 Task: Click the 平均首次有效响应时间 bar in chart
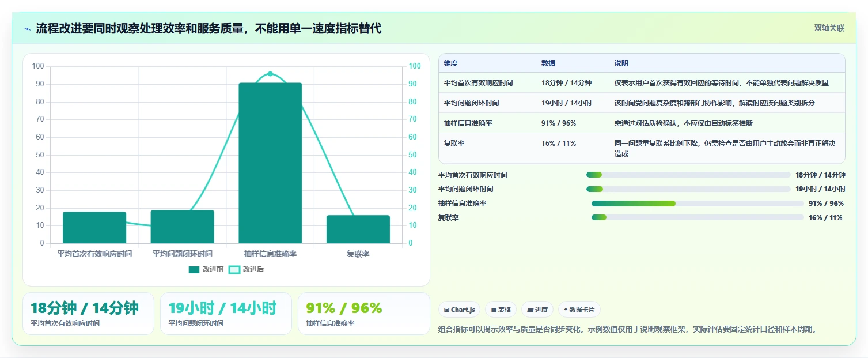(94, 228)
